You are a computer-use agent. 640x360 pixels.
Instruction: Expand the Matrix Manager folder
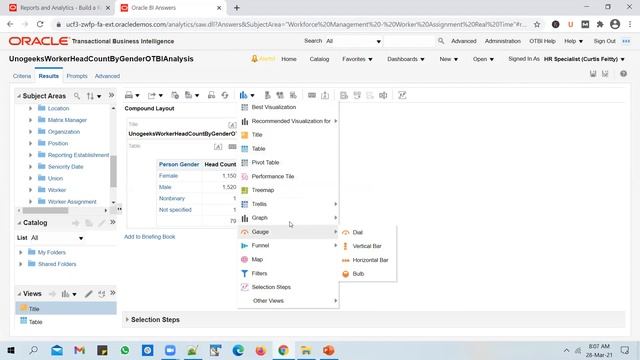pos(30,120)
